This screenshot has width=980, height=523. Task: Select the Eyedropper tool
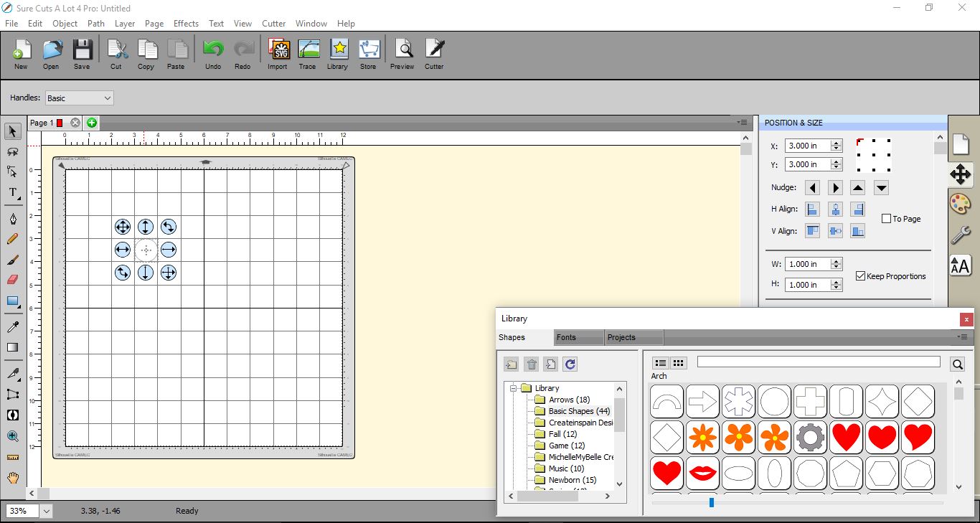point(13,327)
